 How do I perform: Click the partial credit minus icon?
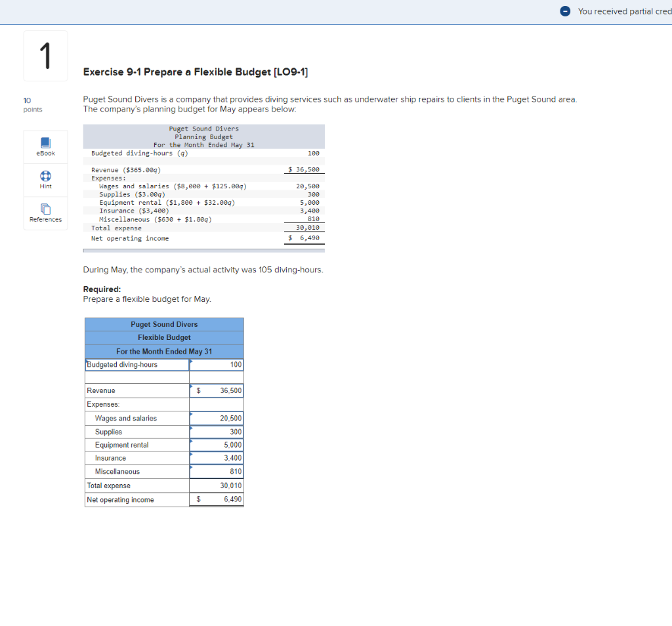click(x=565, y=12)
